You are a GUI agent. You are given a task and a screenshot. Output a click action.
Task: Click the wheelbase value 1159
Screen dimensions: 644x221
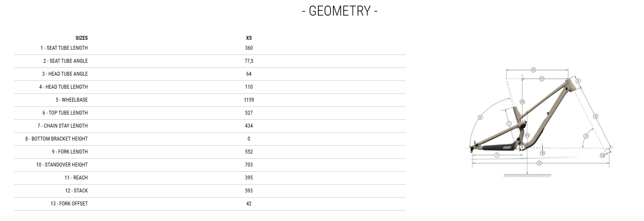tap(249, 100)
